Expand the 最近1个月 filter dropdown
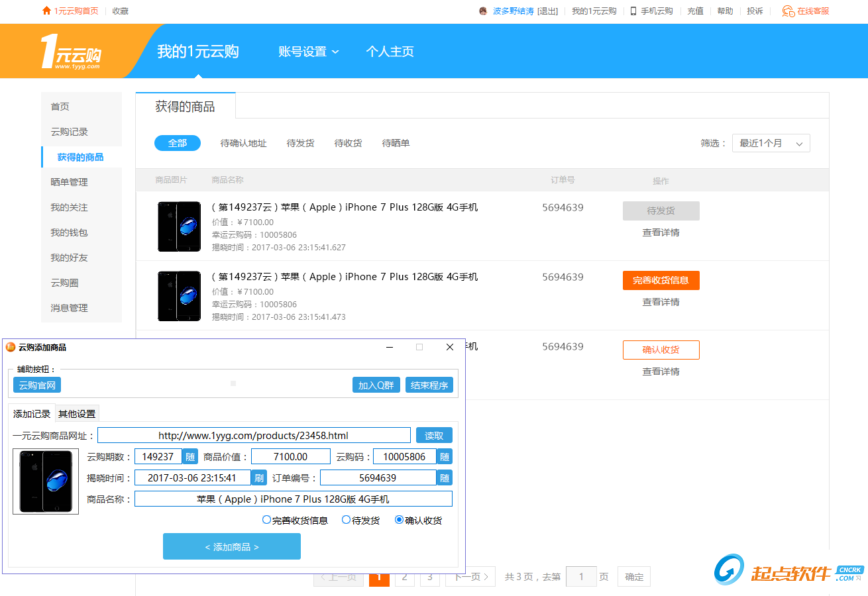Image resolution: width=868 pixels, height=596 pixels. coord(771,143)
